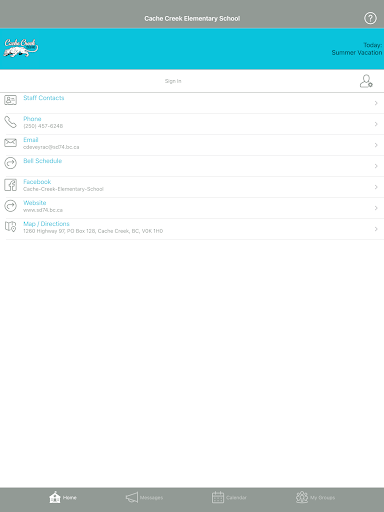The width and height of the screenshot is (384, 512).
Task: Click the Sign In link
Action: tap(173, 81)
